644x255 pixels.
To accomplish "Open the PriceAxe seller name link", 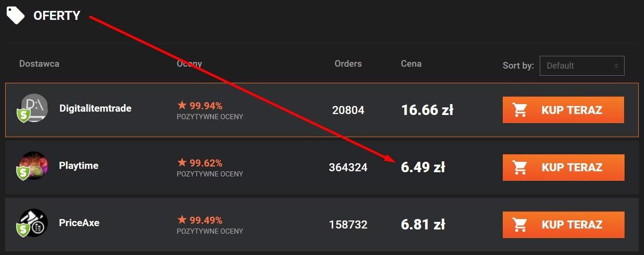I will tap(79, 223).
